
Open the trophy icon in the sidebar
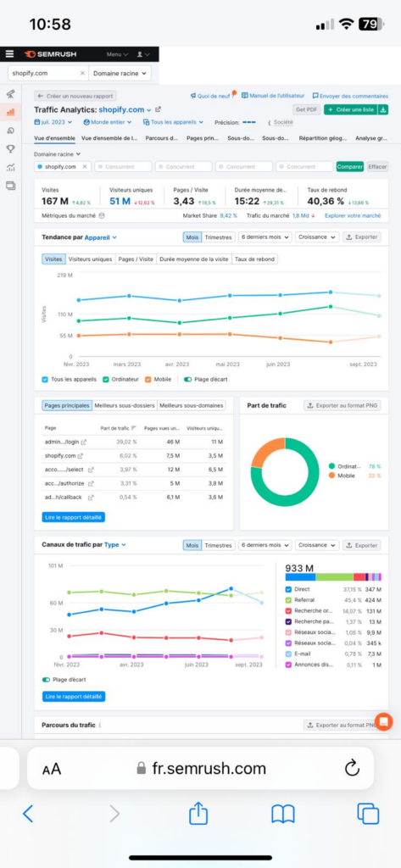10,148
